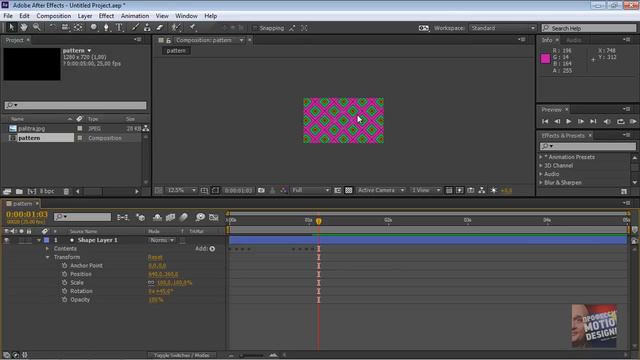Jump to first frame in Preview panel
The image size is (640, 360).
click(545, 121)
